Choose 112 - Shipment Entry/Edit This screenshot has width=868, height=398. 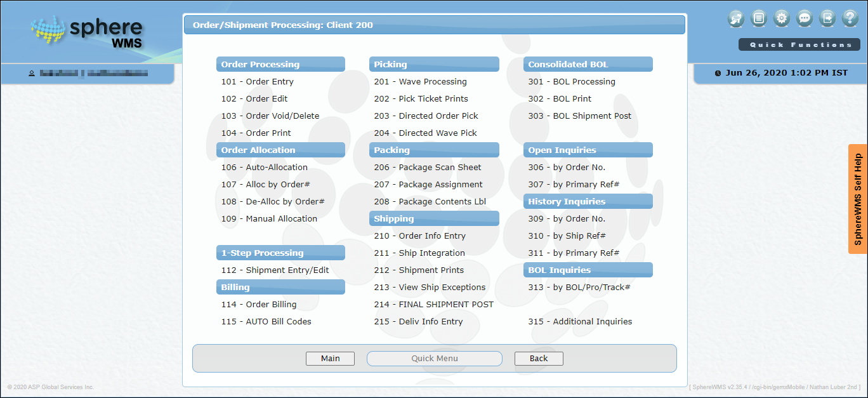pyautogui.click(x=275, y=270)
